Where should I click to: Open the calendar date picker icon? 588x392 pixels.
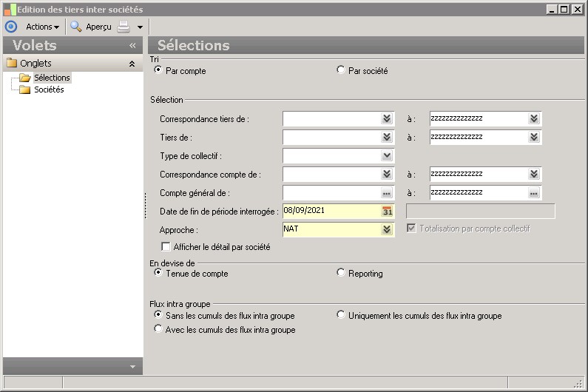pos(387,212)
